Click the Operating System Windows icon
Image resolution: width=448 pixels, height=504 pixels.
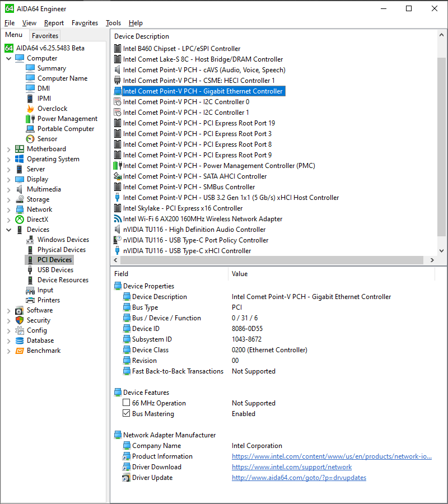coord(20,159)
